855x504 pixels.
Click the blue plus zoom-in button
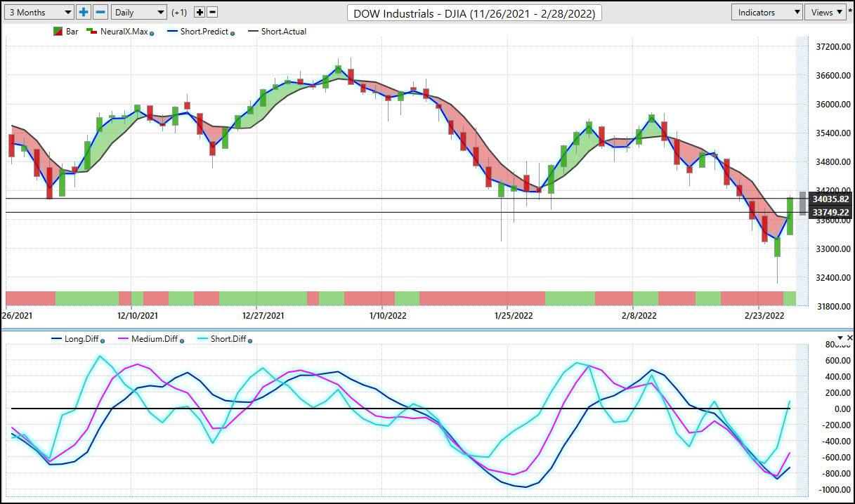pos(84,12)
